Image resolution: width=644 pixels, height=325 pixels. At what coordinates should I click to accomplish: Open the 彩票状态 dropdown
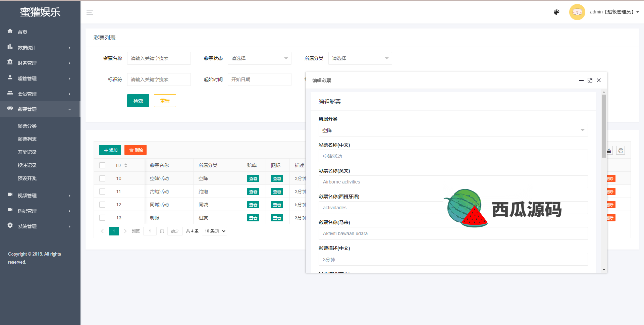(x=259, y=58)
